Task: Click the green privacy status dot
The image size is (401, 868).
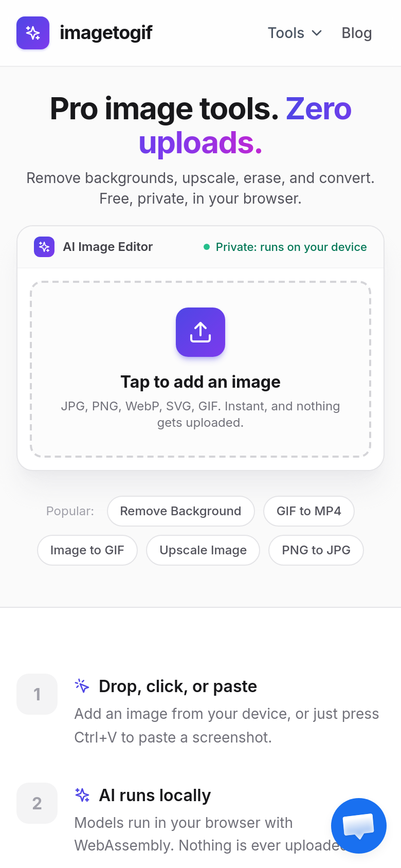Action: click(207, 247)
